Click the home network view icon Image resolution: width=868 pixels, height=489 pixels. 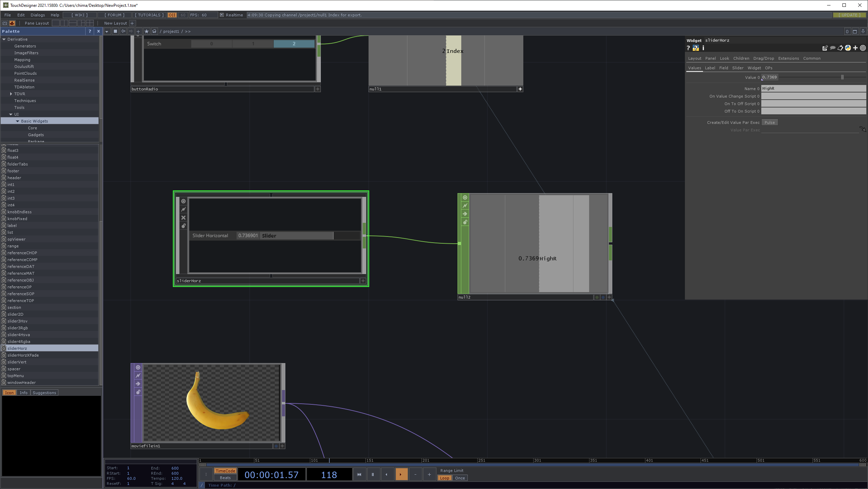coord(154,31)
